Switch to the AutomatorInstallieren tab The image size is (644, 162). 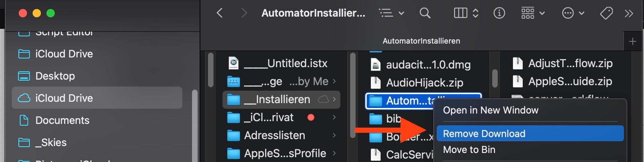pos(421,41)
